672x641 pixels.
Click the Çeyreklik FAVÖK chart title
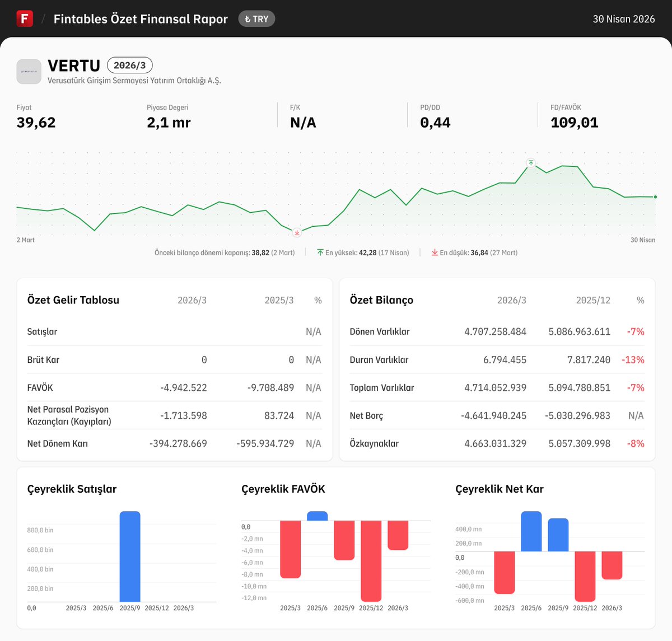coord(283,489)
